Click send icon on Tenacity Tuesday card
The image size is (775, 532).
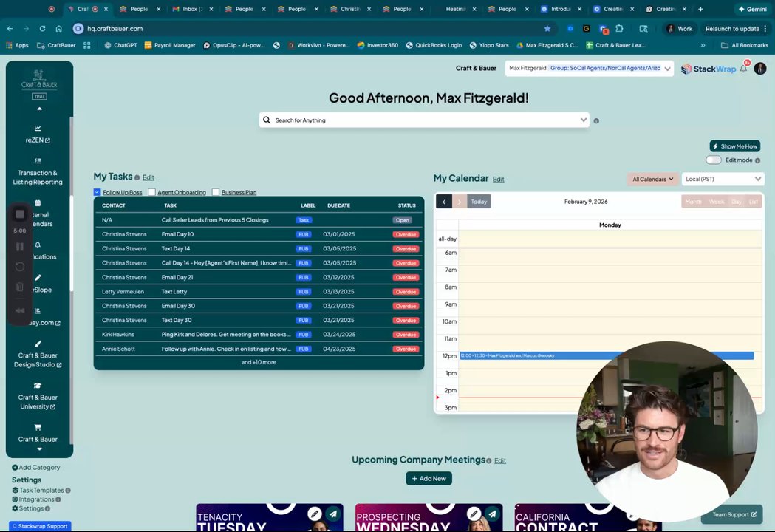333,514
